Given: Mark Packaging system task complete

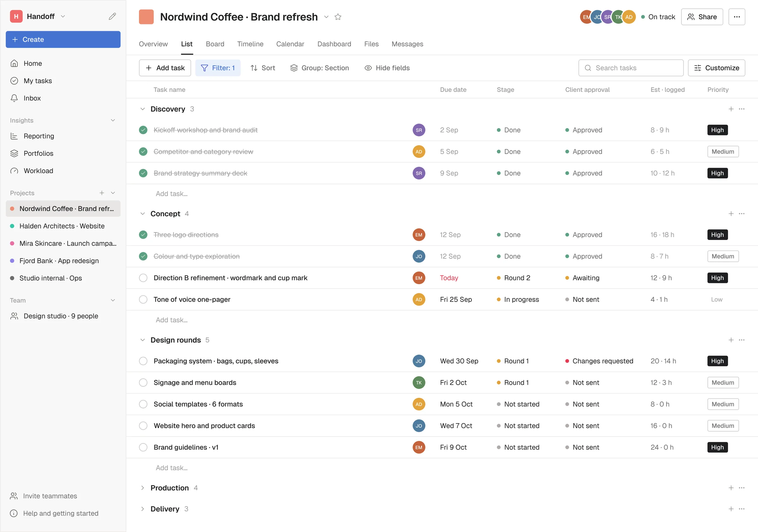Looking at the screenshot, I should pos(143,361).
